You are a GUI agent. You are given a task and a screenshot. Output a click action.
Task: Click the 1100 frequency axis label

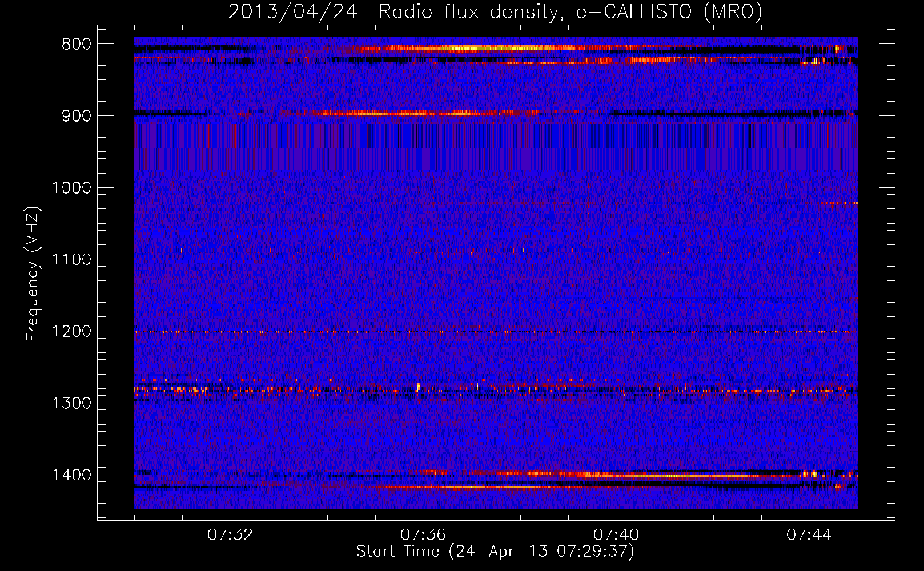pos(71,260)
